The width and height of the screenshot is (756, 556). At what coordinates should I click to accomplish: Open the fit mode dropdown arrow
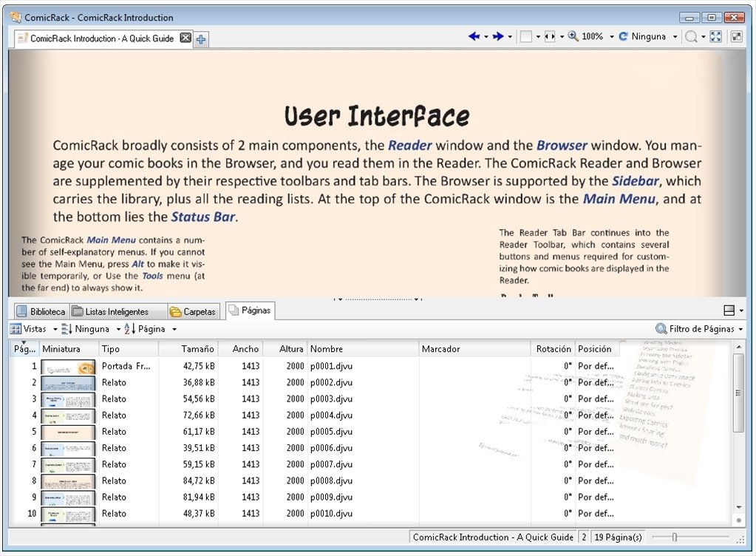pyautogui.click(x=562, y=37)
